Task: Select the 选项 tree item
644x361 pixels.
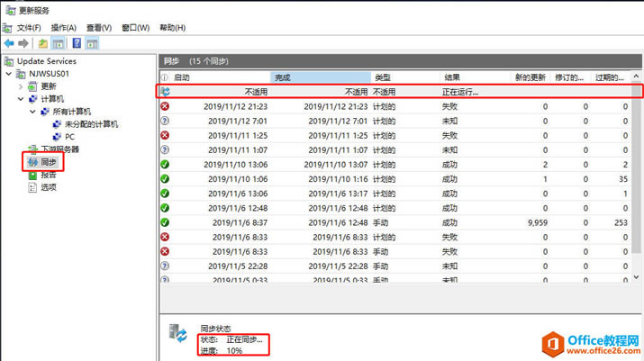Action: pos(49,187)
